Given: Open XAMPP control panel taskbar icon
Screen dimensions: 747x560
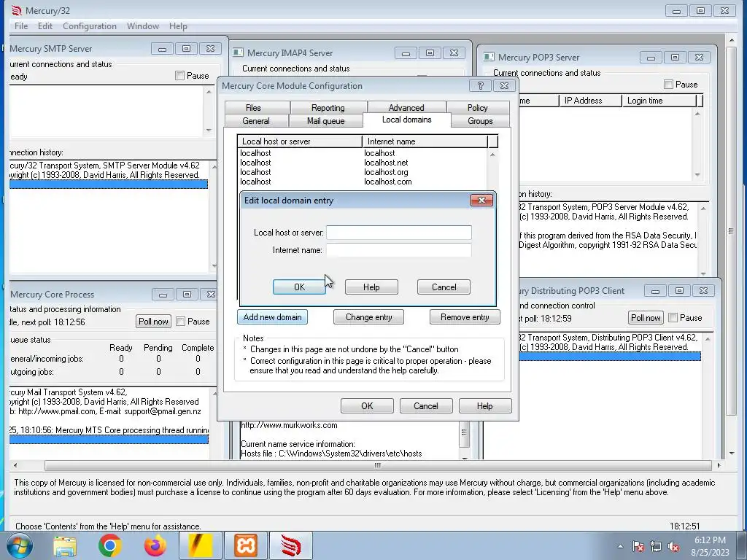Looking at the screenshot, I should [246, 545].
